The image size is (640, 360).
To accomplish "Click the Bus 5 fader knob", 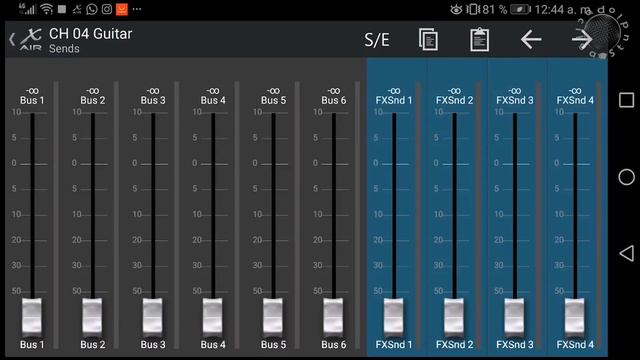I will click(x=273, y=316).
